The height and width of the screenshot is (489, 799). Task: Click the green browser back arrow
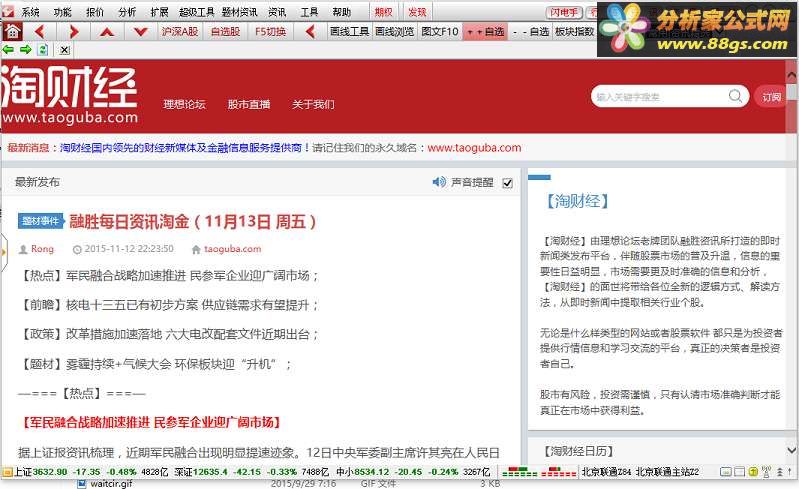[x=8, y=49]
